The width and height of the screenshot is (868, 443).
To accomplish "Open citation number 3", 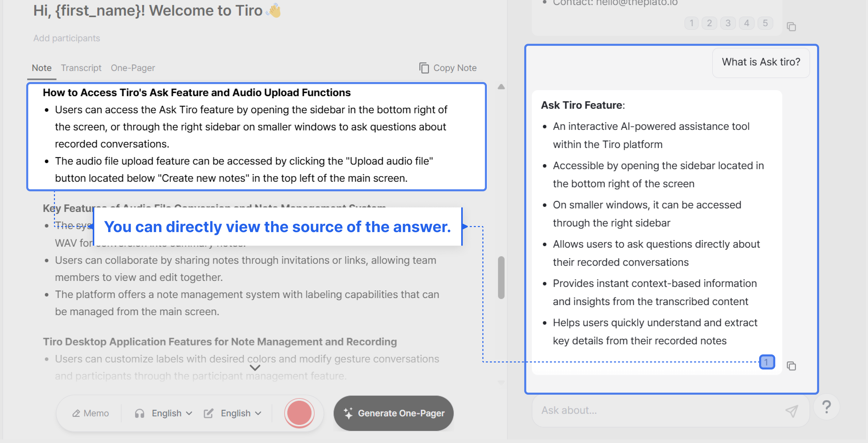I will point(728,23).
